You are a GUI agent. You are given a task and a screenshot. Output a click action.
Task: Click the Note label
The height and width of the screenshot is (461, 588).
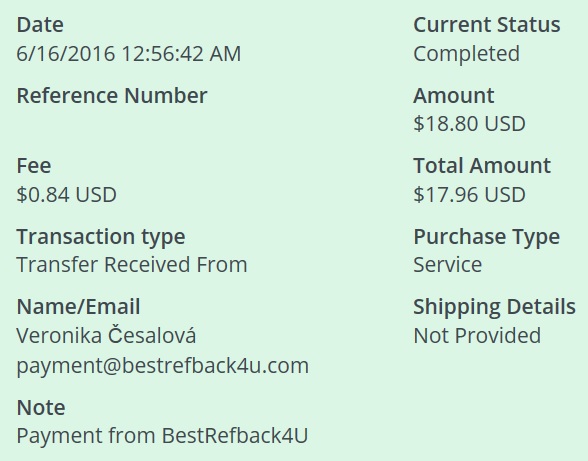pyautogui.click(x=41, y=407)
